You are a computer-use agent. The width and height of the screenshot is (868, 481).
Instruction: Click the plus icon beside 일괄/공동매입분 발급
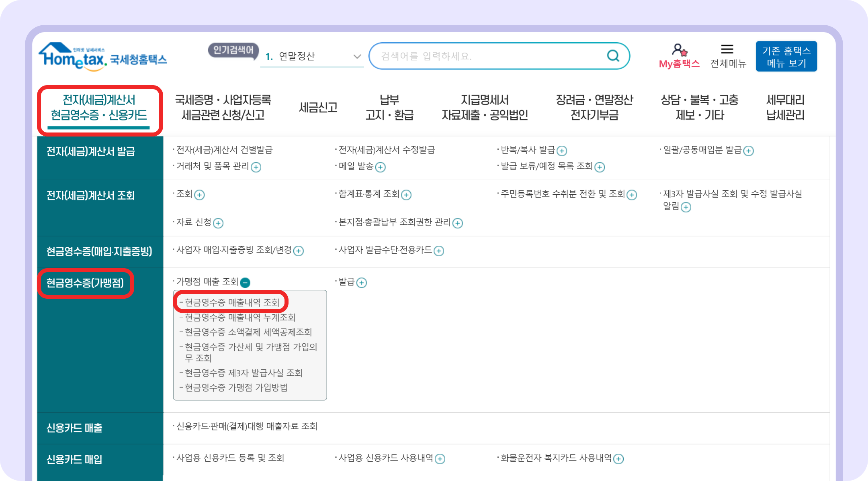(x=748, y=151)
